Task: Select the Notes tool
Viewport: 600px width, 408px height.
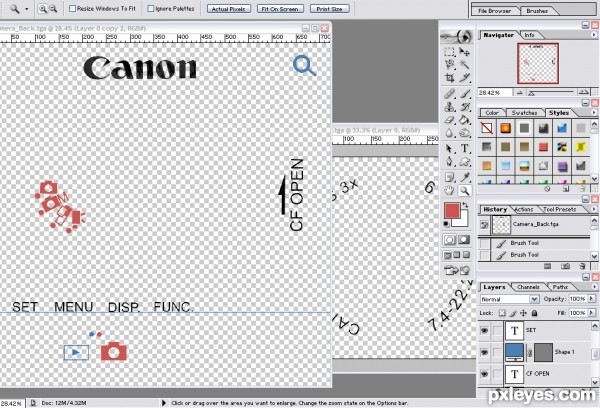Action: (450, 177)
